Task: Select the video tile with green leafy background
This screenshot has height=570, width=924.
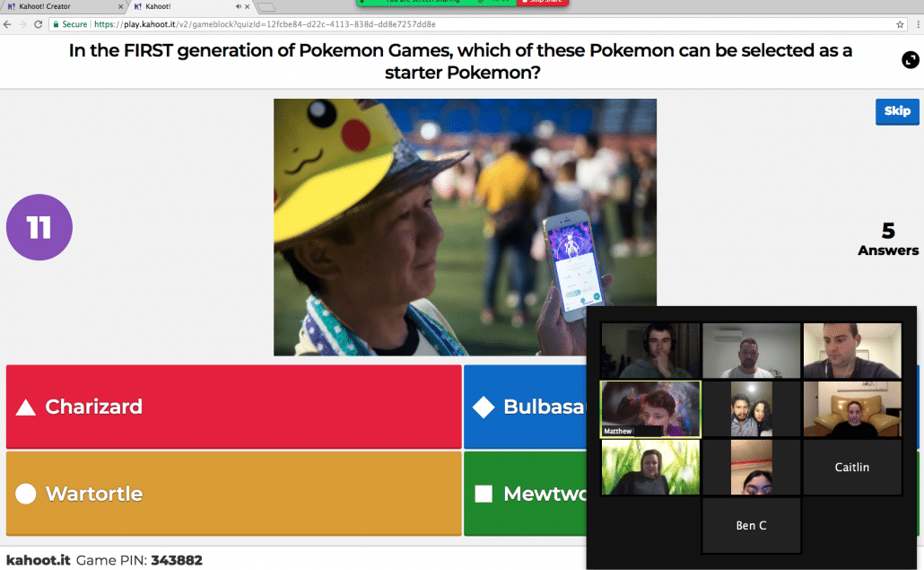Action: tap(650, 467)
